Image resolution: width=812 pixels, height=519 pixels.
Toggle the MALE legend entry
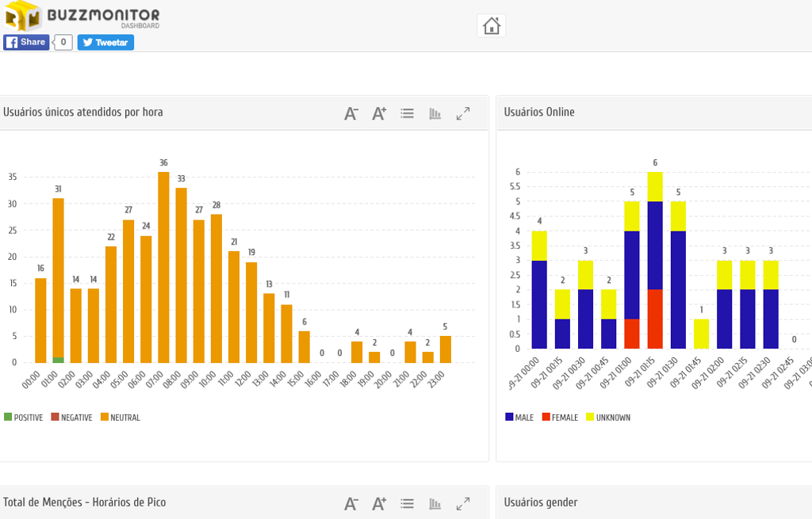tap(519, 418)
